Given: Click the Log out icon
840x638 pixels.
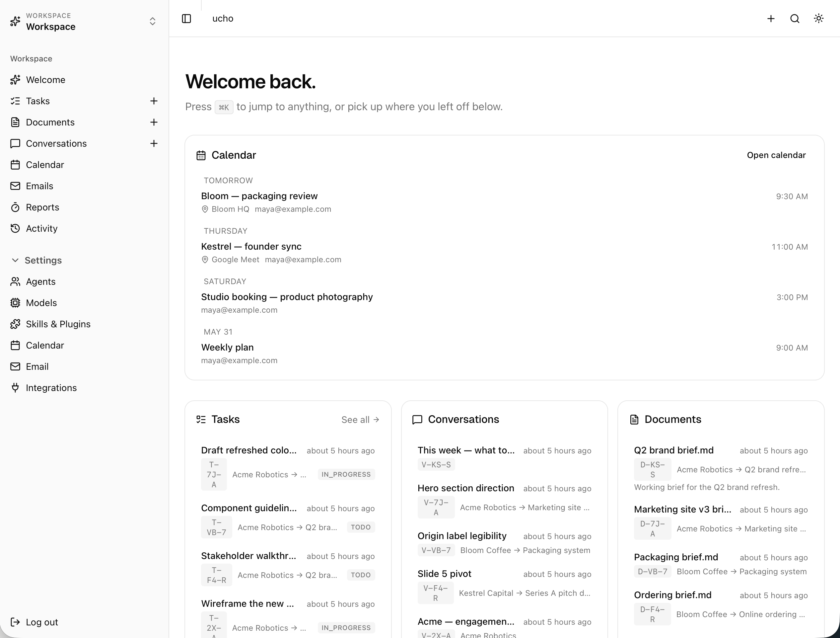Looking at the screenshot, I should click(x=15, y=622).
